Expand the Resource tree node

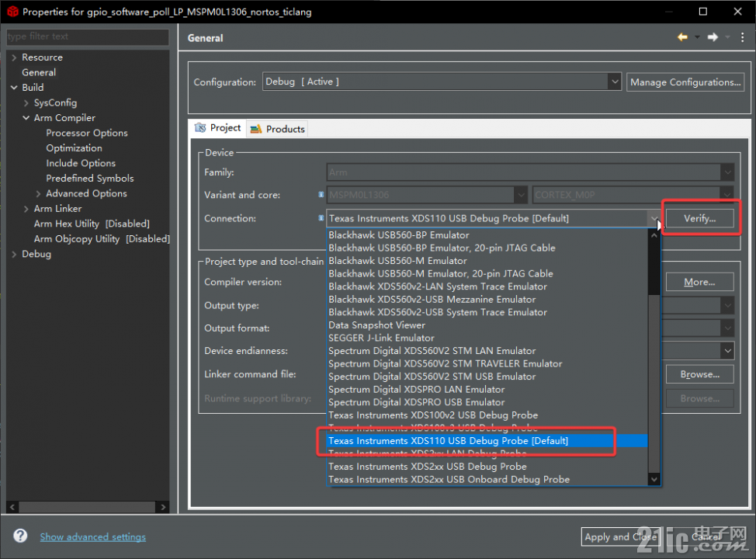14,57
